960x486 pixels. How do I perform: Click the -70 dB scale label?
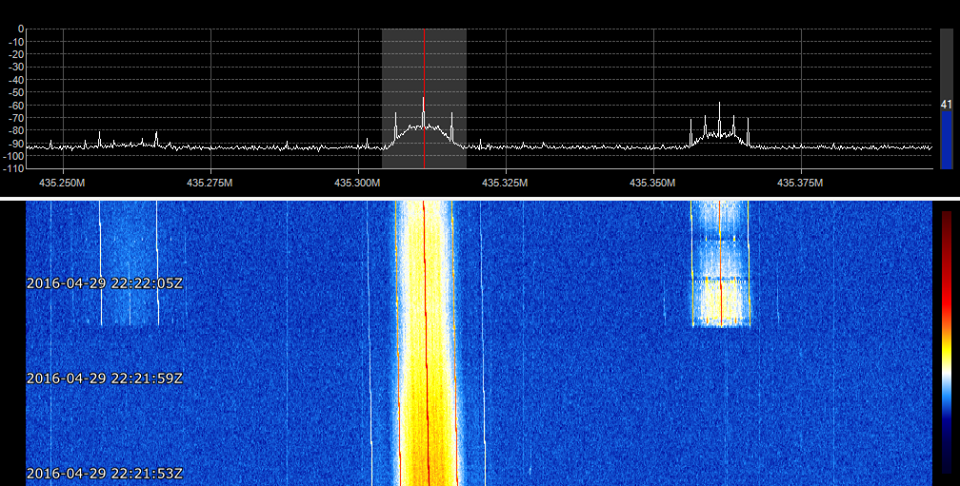(x=17, y=118)
